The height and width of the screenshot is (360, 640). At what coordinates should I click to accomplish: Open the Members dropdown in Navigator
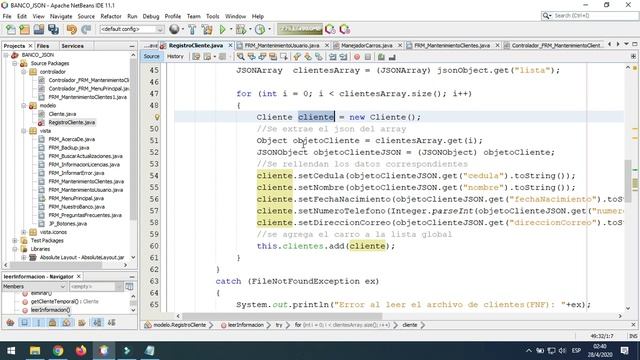point(34,287)
